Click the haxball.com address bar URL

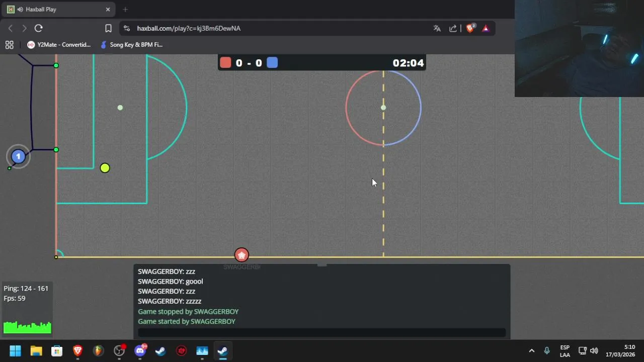point(189,28)
